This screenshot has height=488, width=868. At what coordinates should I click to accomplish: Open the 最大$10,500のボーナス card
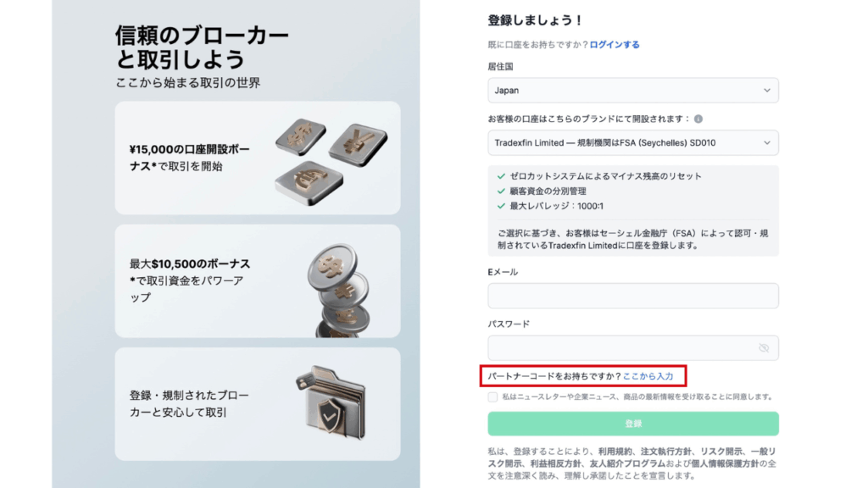click(x=258, y=281)
